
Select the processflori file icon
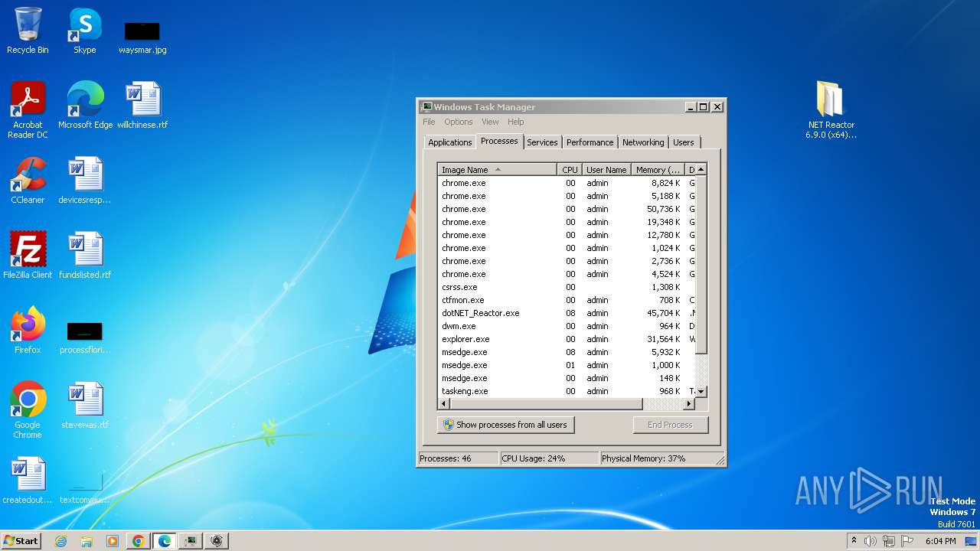[85, 337]
